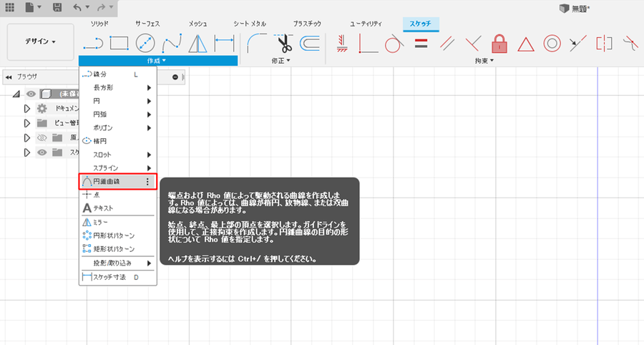The width and height of the screenshot is (644, 345).
Task: Toggle visibility of hidden origin folder
Action: coord(42,137)
